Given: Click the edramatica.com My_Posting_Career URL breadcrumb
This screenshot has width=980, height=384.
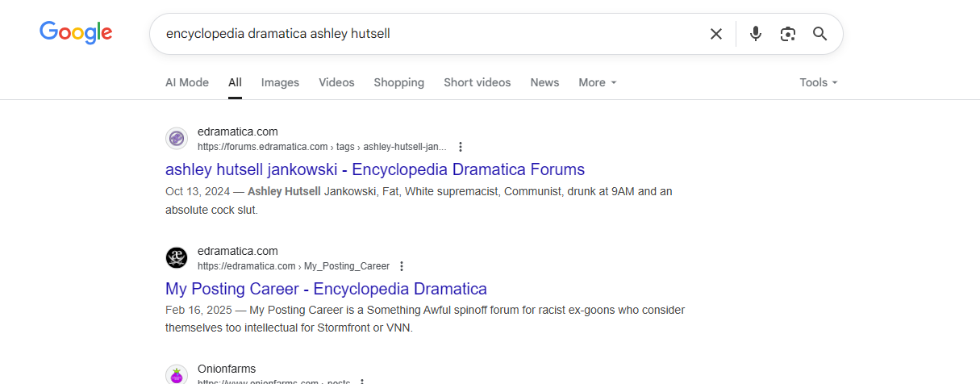Looking at the screenshot, I should [x=294, y=266].
